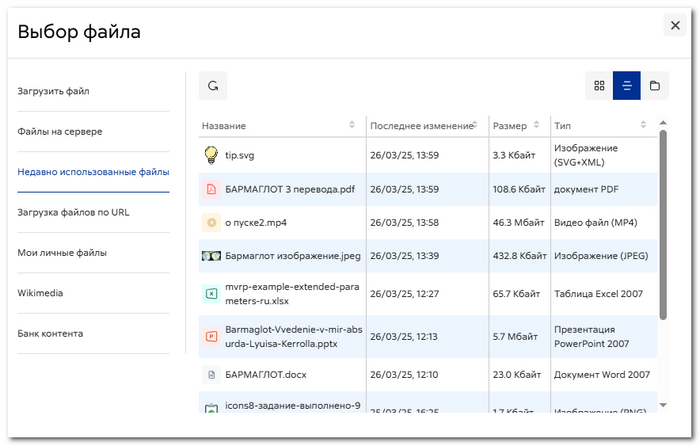Click the refresh file list icon
Viewport: 700px width, 446px height.
[213, 86]
